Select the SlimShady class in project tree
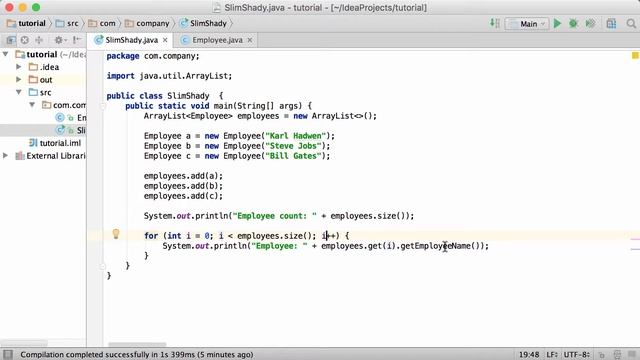The height and width of the screenshot is (360, 640). pos(71,130)
